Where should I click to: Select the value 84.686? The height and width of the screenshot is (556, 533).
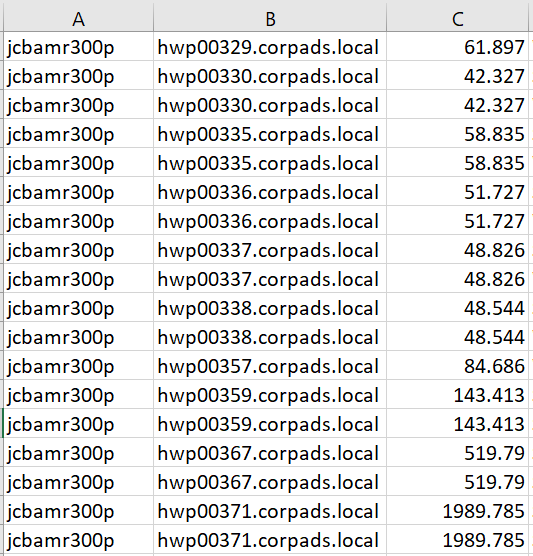[457, 365]
